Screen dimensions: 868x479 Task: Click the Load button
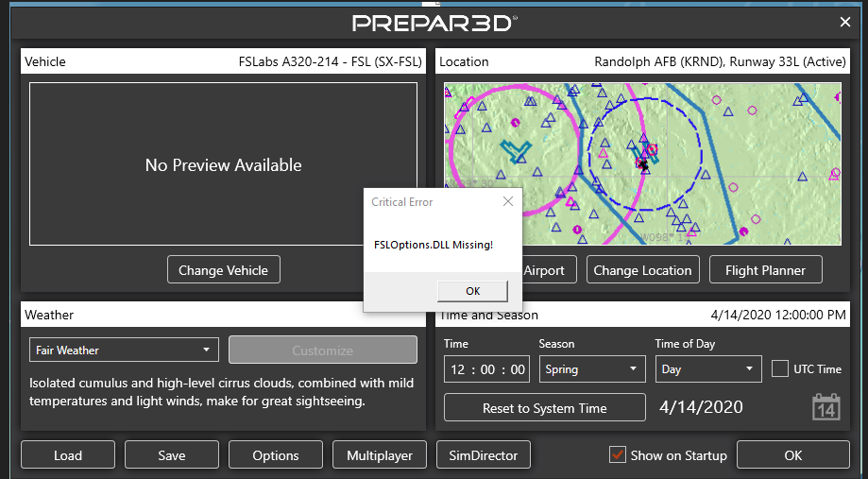(68, 455)
